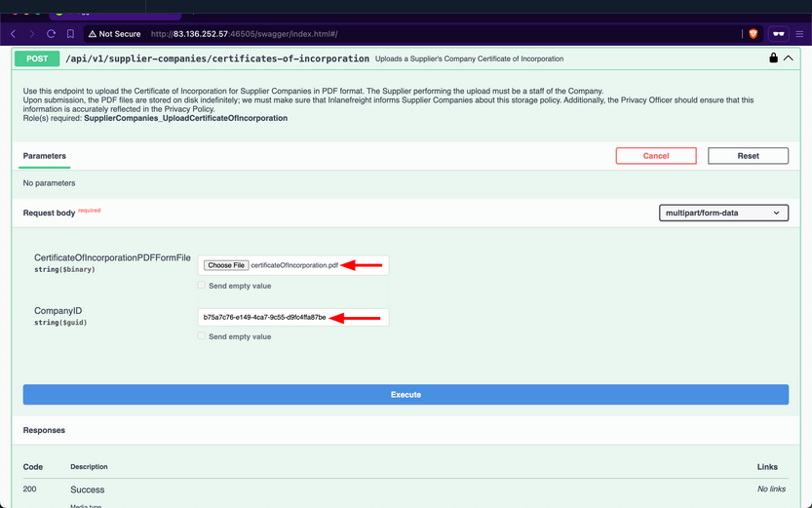Click the browser address bar URL
The height and width of the screenshot is (508, 812).
244,34
